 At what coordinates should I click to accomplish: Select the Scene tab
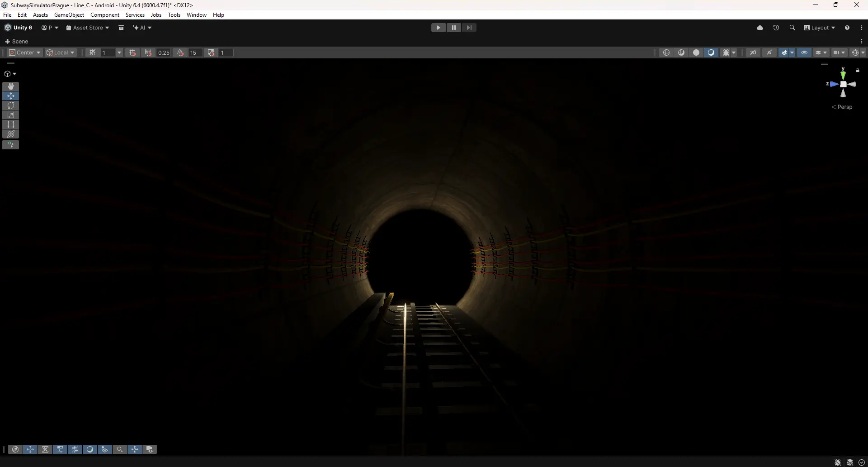[x=17, y=41]
